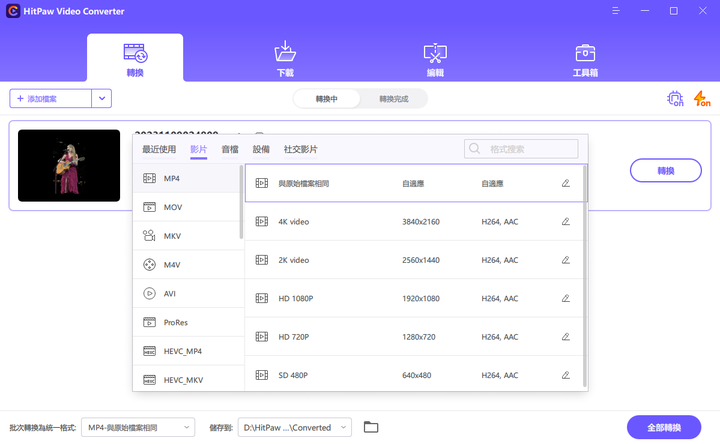Edit the SD 480P preset settings
The height and width of the screenshot is (444, 720).
[566, 375]
